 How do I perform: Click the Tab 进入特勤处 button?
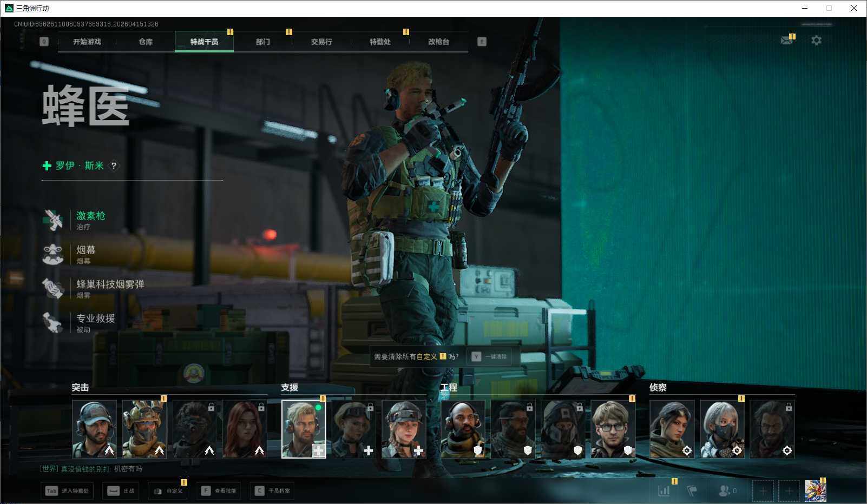click(x=67, y=490)
